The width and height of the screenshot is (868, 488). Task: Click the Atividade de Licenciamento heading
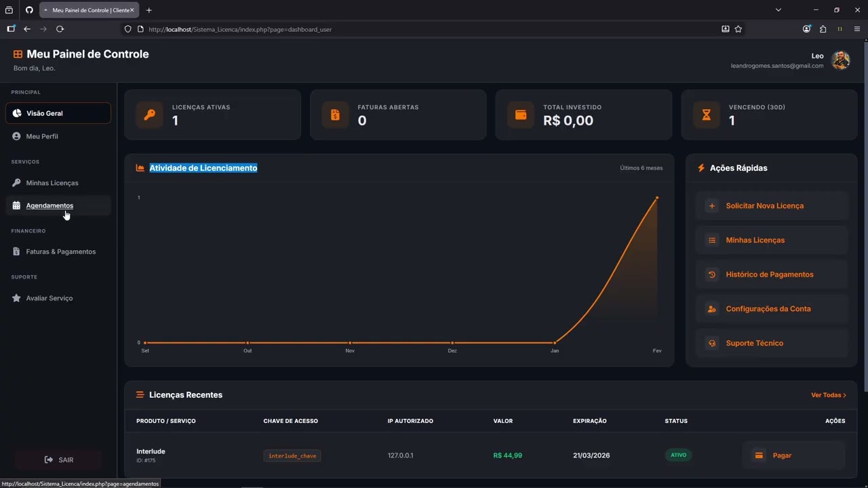click(x=203, y=168)
